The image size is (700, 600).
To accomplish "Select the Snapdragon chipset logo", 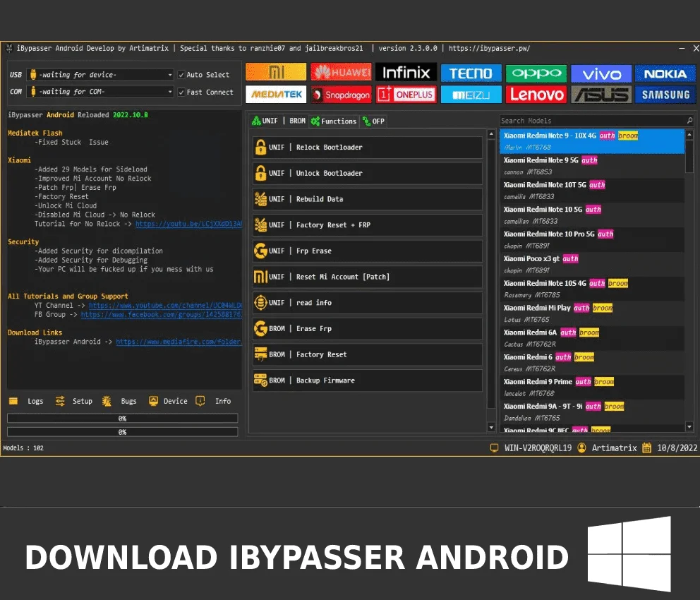I will (341, 94).
